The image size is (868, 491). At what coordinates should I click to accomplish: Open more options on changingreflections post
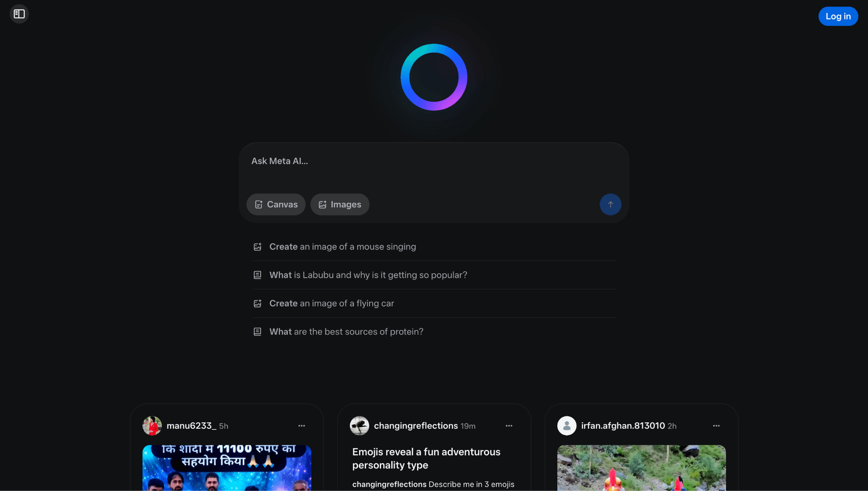[x=509, y=426]
